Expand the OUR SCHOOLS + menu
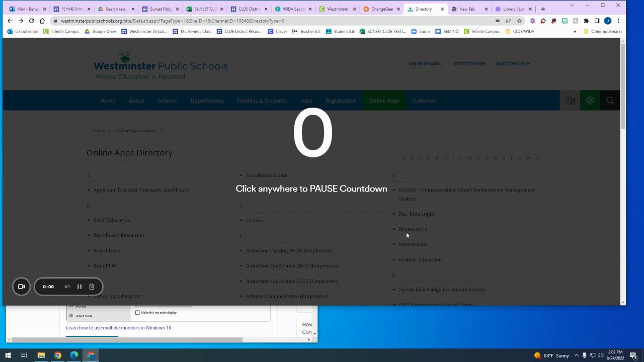 pyautogui.click(x=513, y=64)
